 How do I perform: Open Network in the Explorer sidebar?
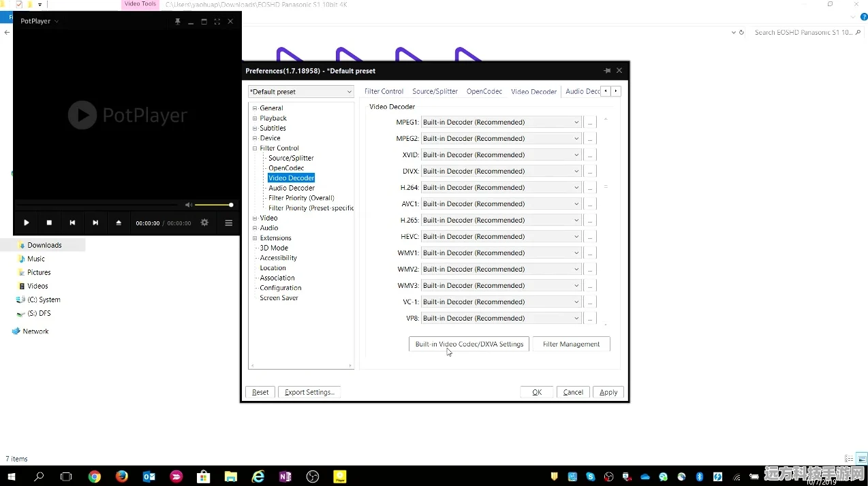point(35,331)
